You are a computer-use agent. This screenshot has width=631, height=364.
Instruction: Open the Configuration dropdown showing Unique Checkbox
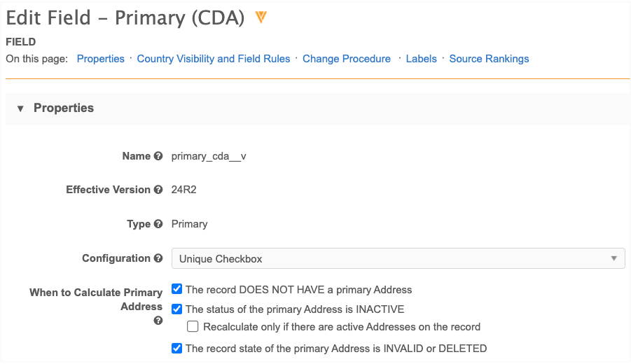click(x=398, y=258)
